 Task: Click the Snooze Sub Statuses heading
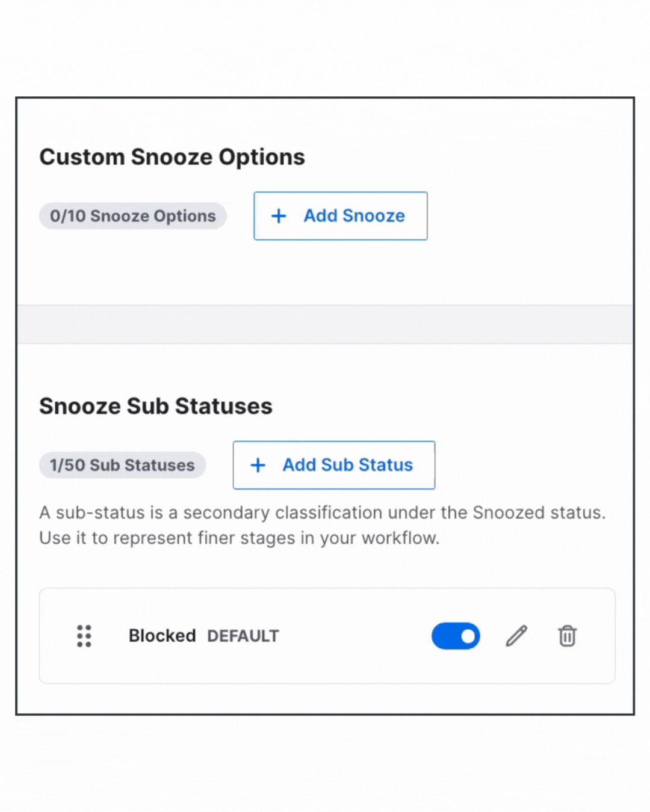pos(156,406)
